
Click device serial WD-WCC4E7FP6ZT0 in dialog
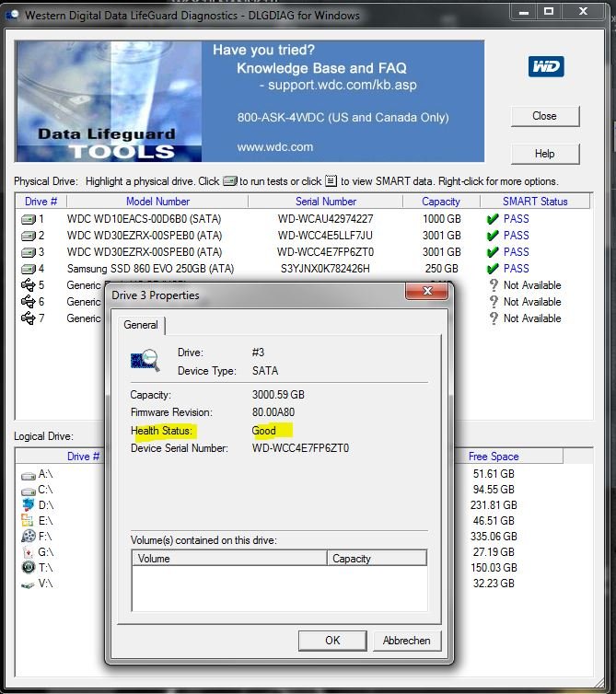coord(301,448)
